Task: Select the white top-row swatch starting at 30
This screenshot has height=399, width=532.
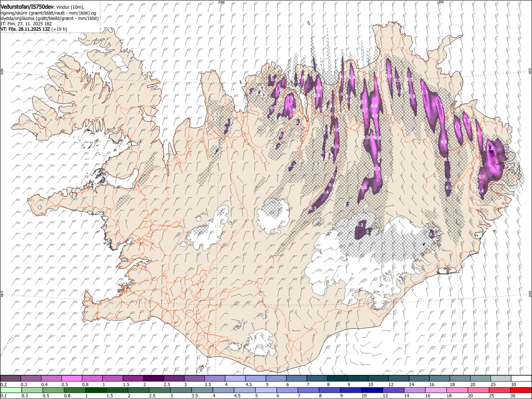Action: pyautogui.click(x=520, y=379)
